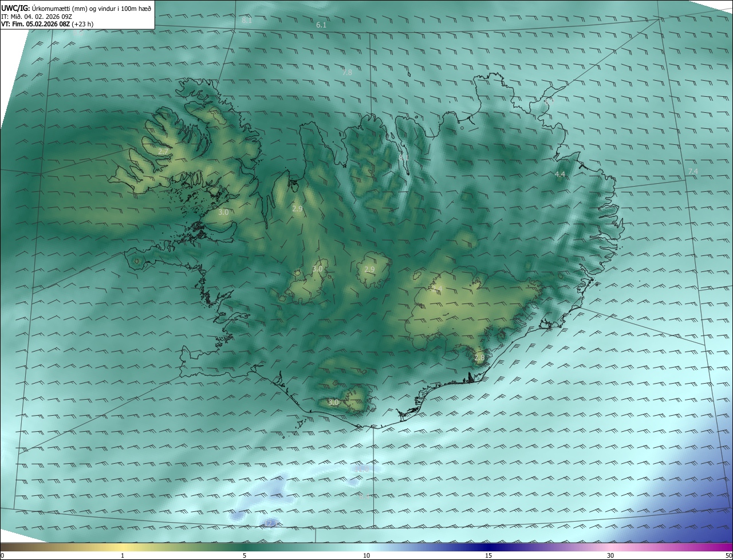The image size is (733, 560).
Task: Click the initial time line 'IT: Mið. 04. 02. 2026 09Z'
Action: (37, 17)
